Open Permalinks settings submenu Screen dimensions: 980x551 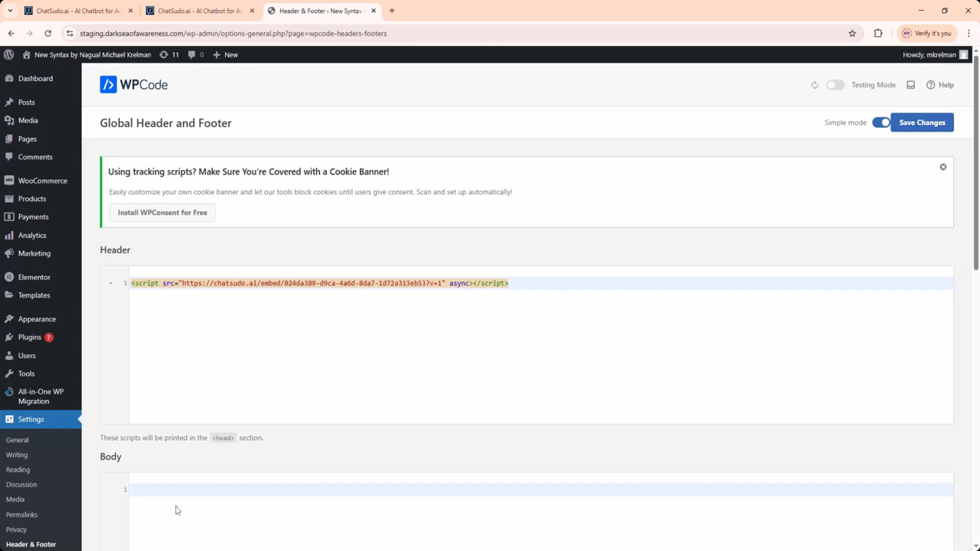[21, 514]
